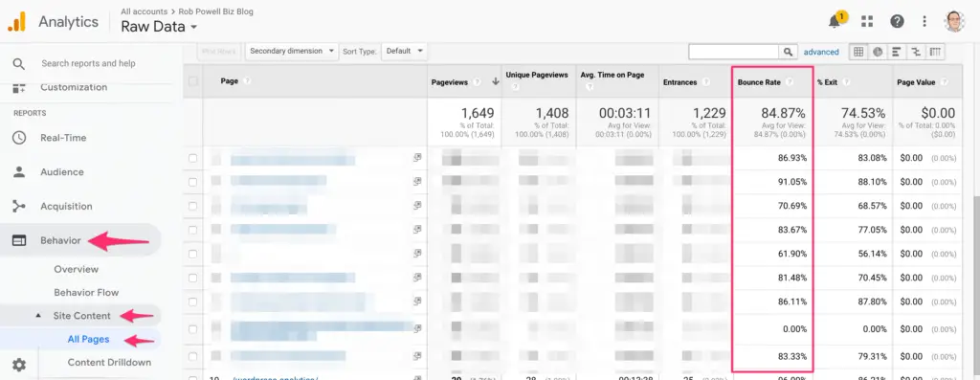The height and width of the screenshot is (380, 980).
Task: Switch to the pie chart percentage view
Action: 878,52
